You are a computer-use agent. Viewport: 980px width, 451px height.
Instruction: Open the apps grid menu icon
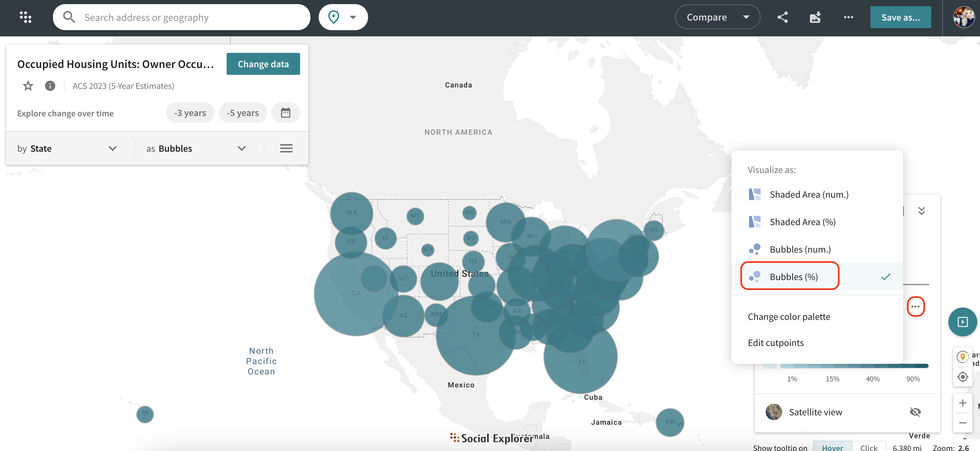pos(25,17)
